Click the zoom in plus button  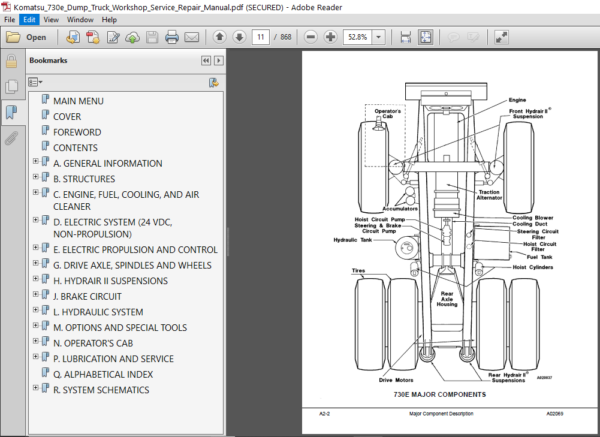[330, 37]
